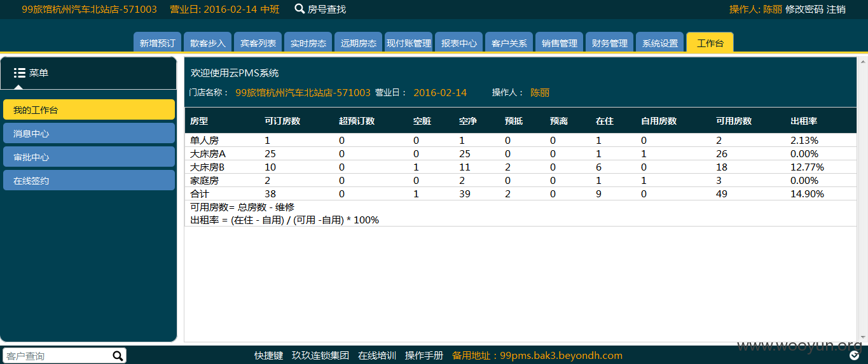The width and height of the screenshot is (868, 364).
Task: Open 消息中心 in the side menu
Action: pos(89,133)
